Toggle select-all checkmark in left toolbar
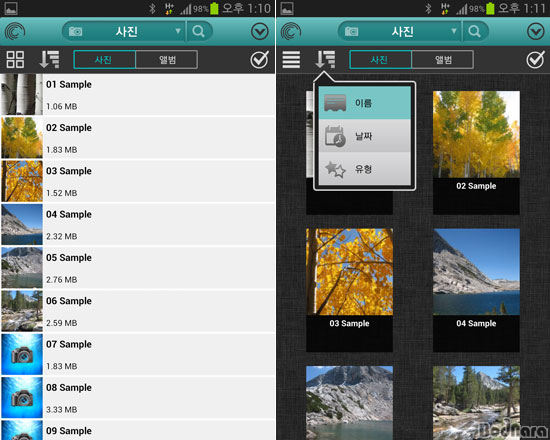Viewport: 550px width, 440px height. pyautogui.click(x=260, y=59)
